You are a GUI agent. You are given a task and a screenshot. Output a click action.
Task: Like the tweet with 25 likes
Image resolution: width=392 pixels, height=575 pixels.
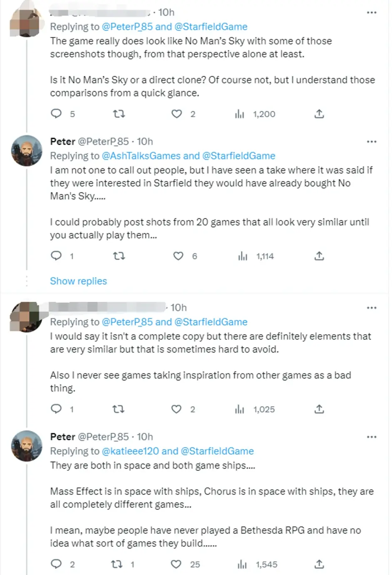(x=176, y=564)
